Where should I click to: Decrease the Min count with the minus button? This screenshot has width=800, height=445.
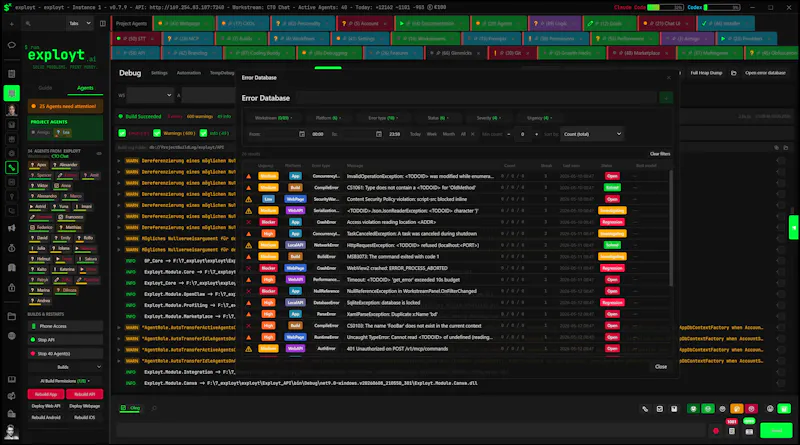509,134
